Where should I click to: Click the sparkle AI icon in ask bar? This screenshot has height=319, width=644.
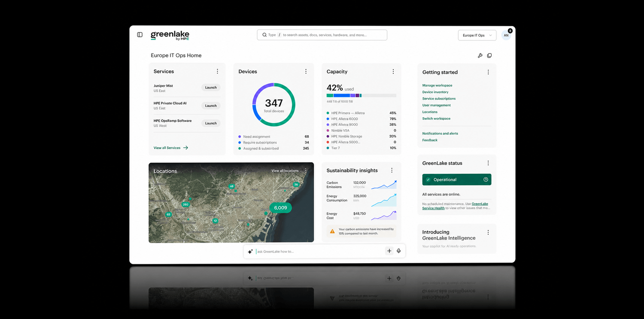(250, 252)
